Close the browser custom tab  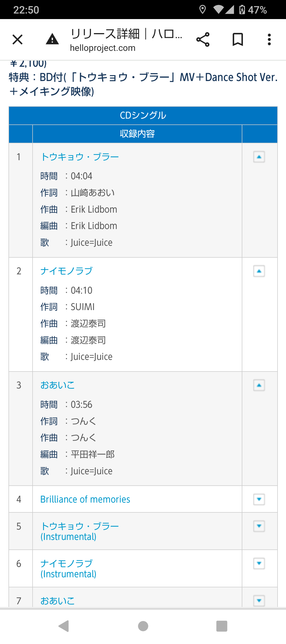17,40
